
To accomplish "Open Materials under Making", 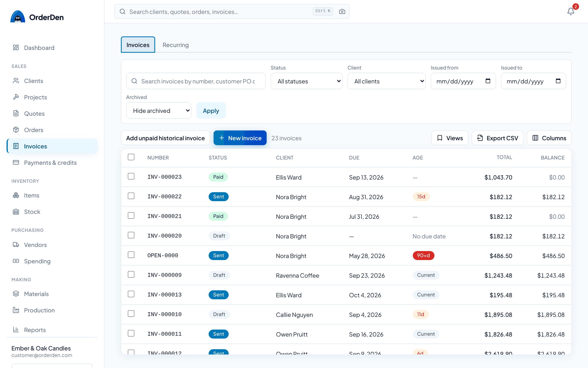I will [x=52, y=294].
